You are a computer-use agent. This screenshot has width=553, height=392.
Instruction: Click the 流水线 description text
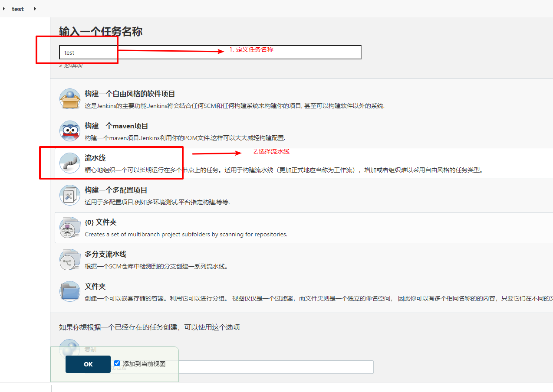pyautogui.click(x=284, y=170)
